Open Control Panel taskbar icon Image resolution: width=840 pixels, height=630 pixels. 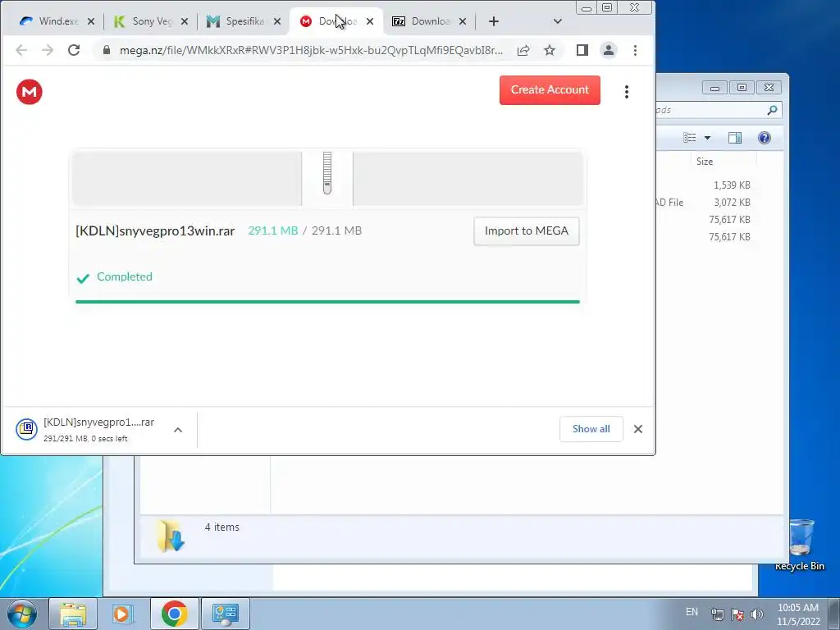(225, 614)
